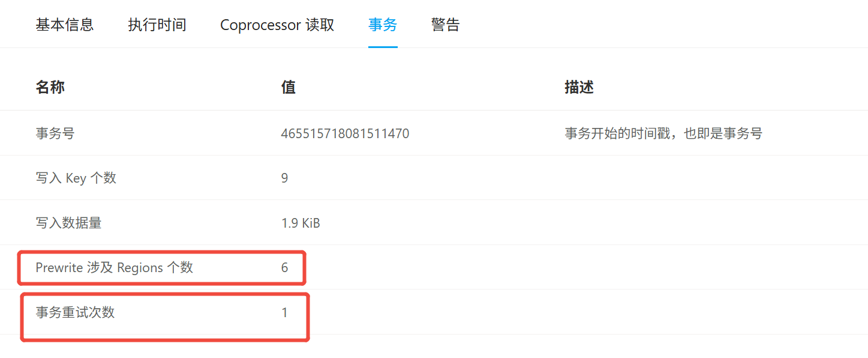Select the Coprocessor 读取 tab
The image size is (868, 358).
pyautogui.click(x=277, y=25)
